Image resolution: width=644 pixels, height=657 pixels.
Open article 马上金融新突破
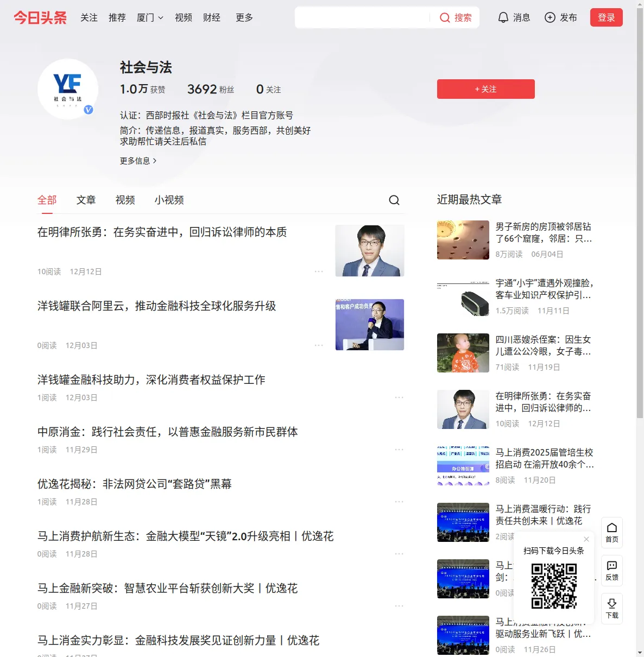click(x=168, y=589)
